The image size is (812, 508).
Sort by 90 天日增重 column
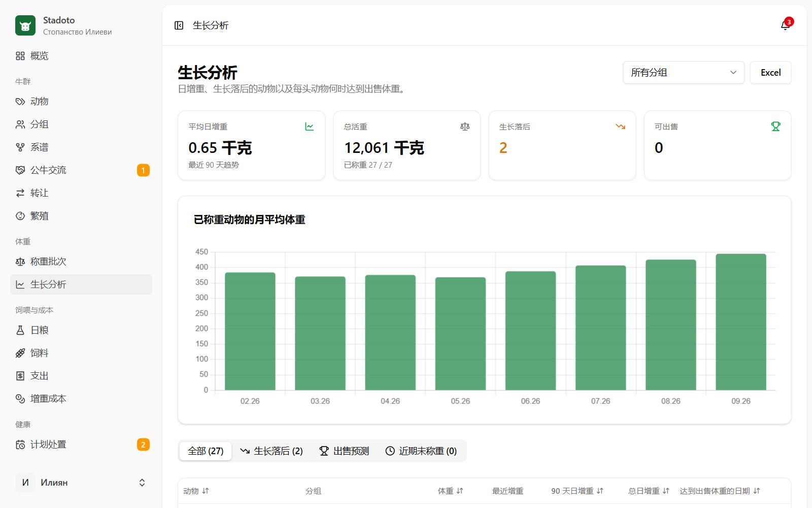click(578, 491)
